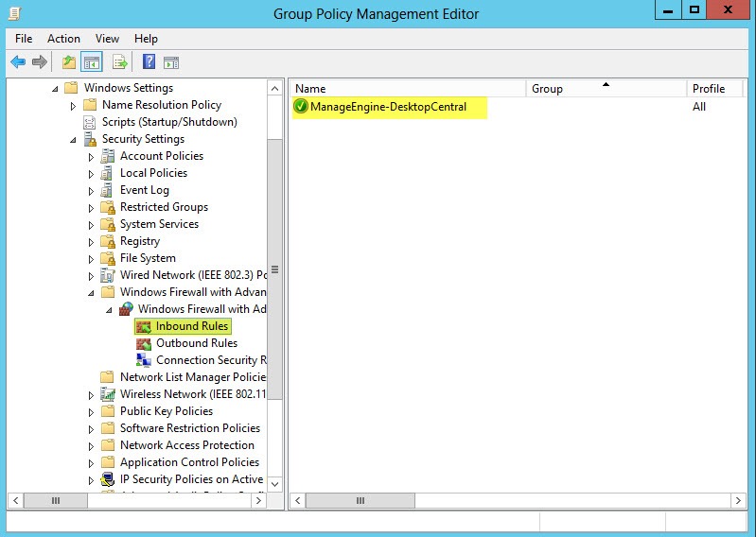Click the Wireless Network policy icon
Viewport: 756px width, 537px height.
(x=108, y=394)
